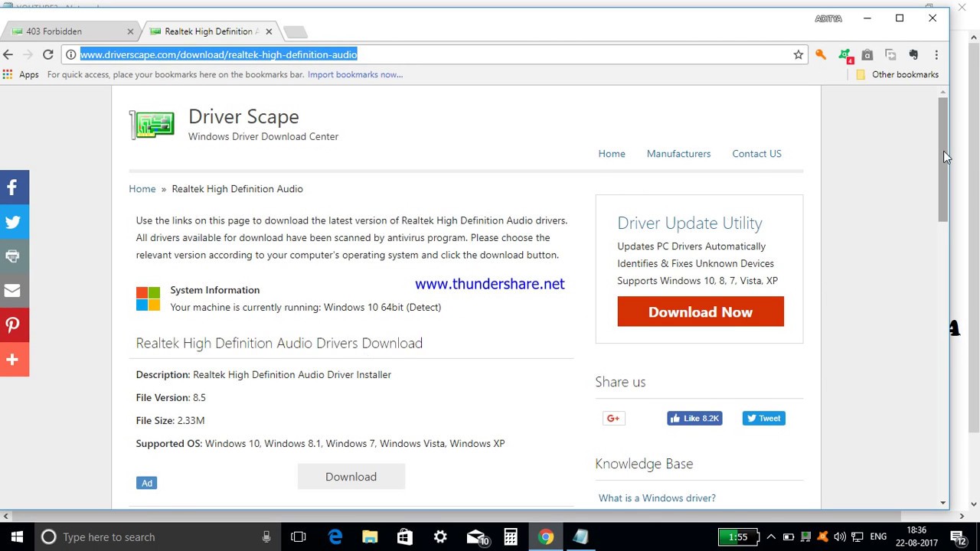The width and height of the screenshot is (980, 551).
Task: Click the Home breadcrumb link
Action: tap(142, 189)
